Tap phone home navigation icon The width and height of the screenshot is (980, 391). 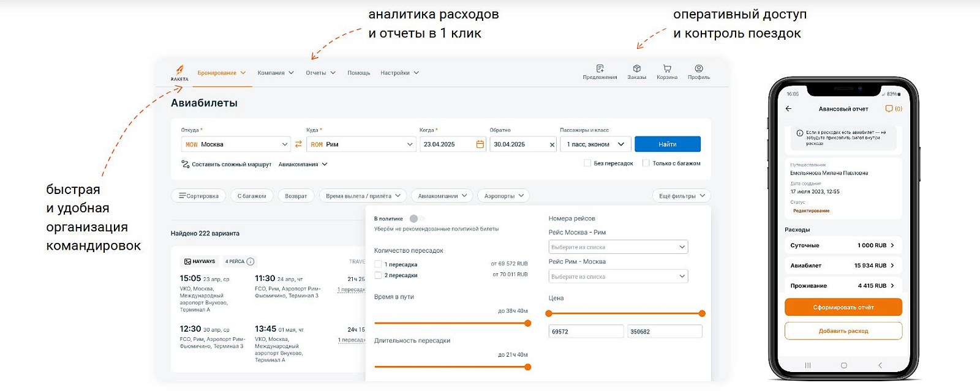(844, 365)
